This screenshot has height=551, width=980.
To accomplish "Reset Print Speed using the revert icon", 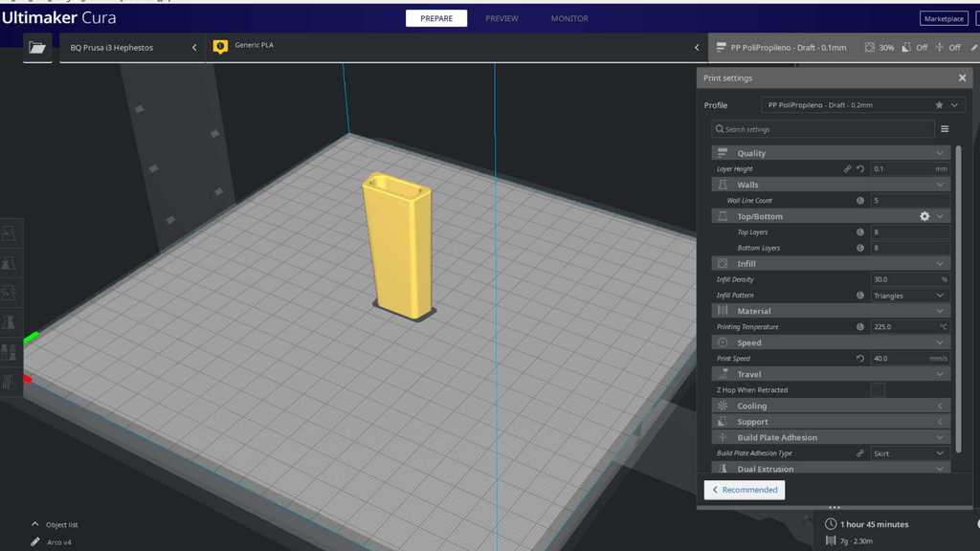I will (x=860, y=359).
